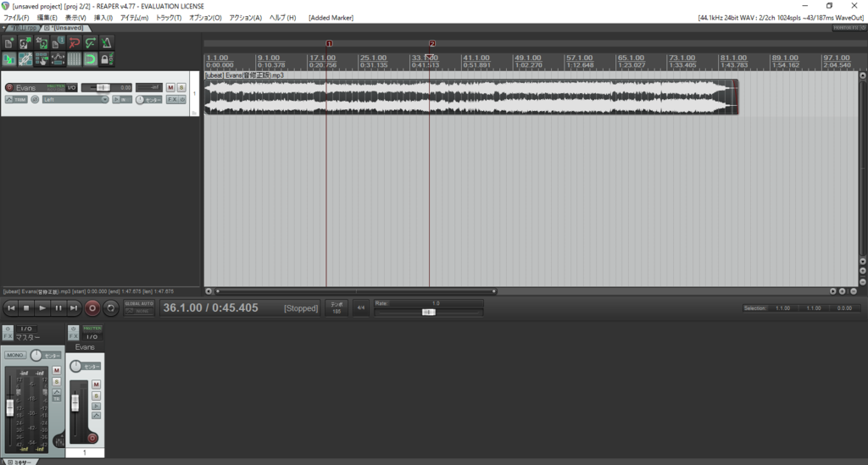868x465 pixels.
Task: Click the tempo 185 field
Action: [337, 308]
